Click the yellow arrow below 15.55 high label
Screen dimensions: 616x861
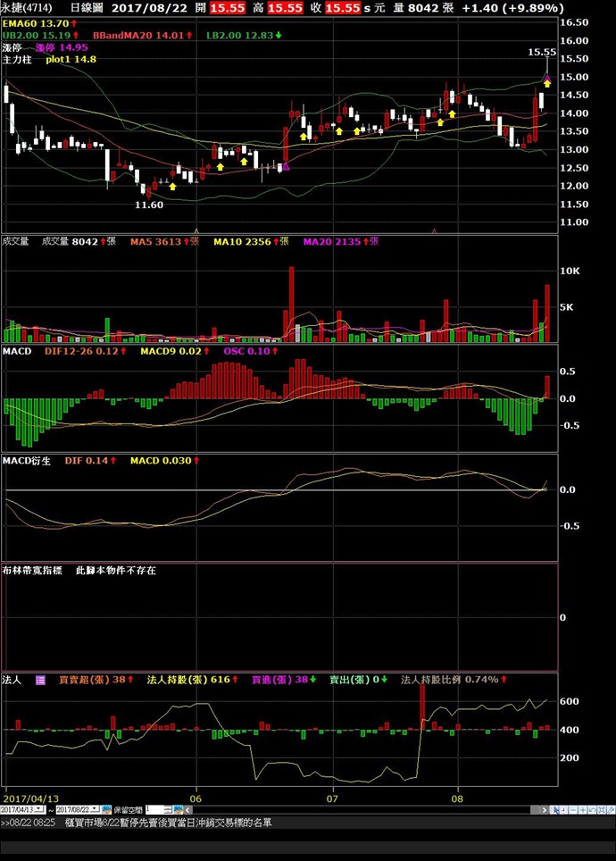(547, 82)
